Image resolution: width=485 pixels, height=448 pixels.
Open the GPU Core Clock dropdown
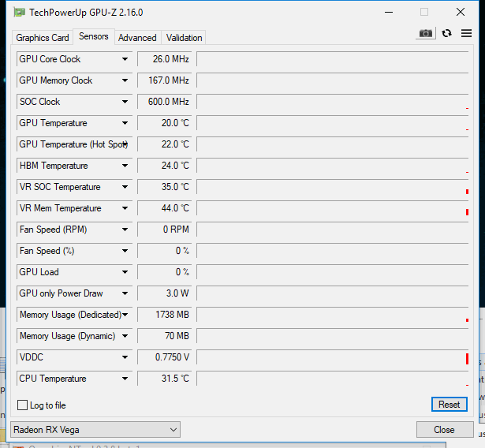click(125, 59)
